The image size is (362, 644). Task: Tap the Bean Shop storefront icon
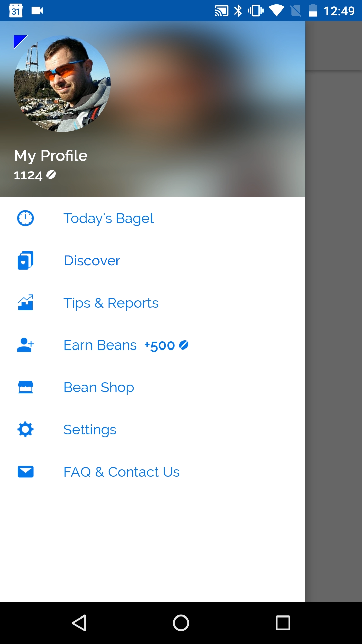[x=25, y=387]
